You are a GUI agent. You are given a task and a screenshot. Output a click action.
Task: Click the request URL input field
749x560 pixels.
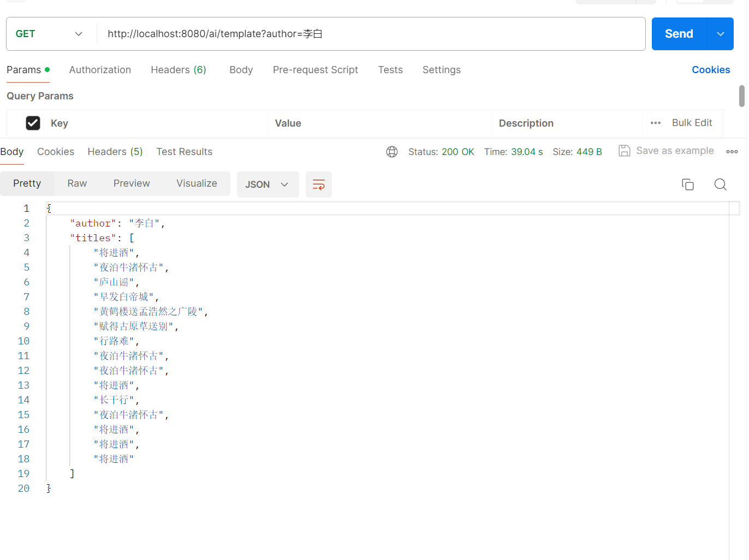pos(371,34)
